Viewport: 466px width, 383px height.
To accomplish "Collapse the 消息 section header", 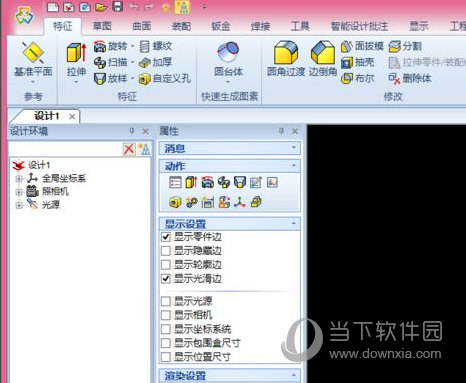I will [230, 148].
